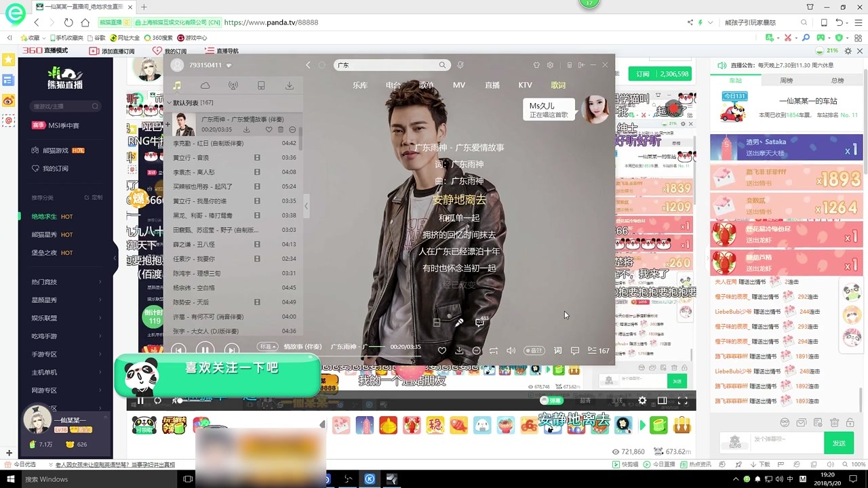
Task: Skip to next song
Action: point(231,350)
